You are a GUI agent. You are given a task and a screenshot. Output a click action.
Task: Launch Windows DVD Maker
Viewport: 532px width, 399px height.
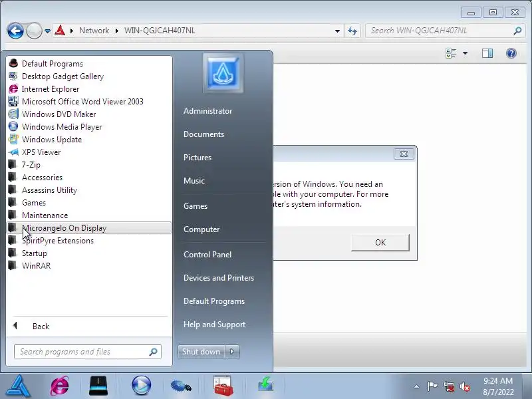[x=89, y=114]
